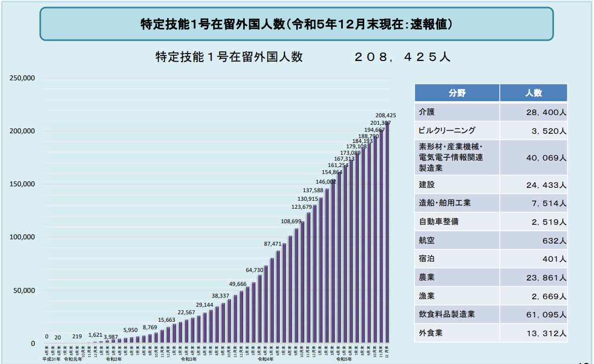Click the '人数' table header
Screen dimensions: 594x364
533,93
